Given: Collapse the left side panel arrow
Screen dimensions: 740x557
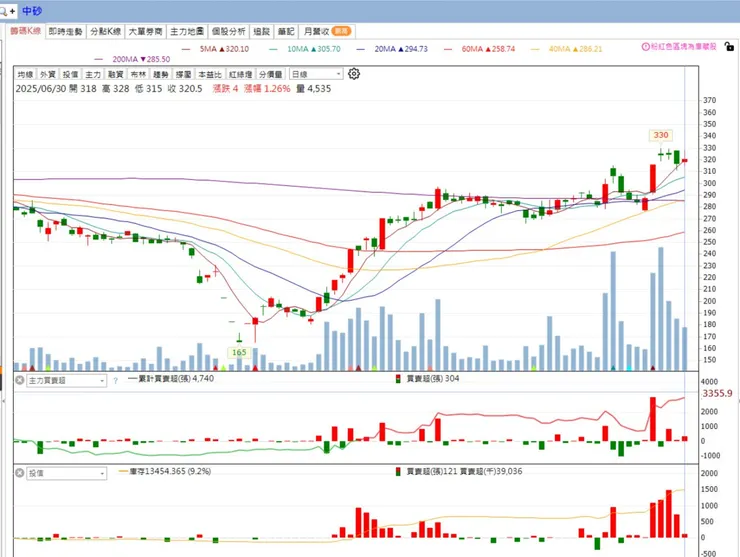Looking at the screenshot, I should (x=3, y=401).
